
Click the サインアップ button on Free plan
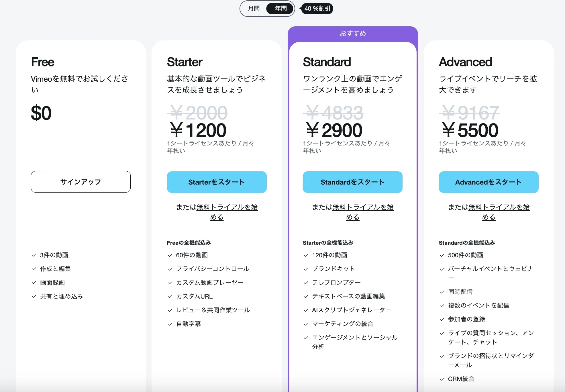tap(81, 182)
